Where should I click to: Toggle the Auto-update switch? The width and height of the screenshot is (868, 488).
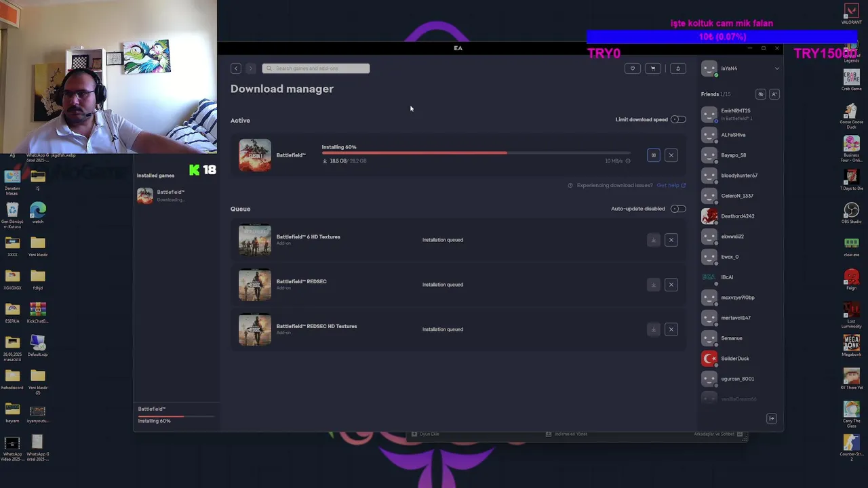[x=678, y=209]
